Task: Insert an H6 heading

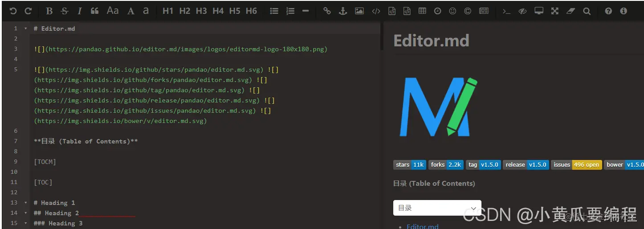Action: click(x=251, y=11)
